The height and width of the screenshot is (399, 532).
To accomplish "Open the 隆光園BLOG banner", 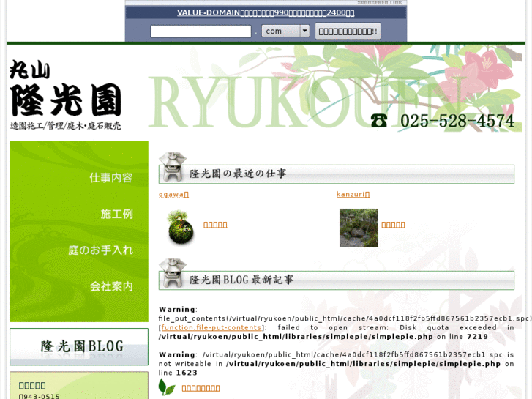I will pyautogui.click(x=79, y=347).
